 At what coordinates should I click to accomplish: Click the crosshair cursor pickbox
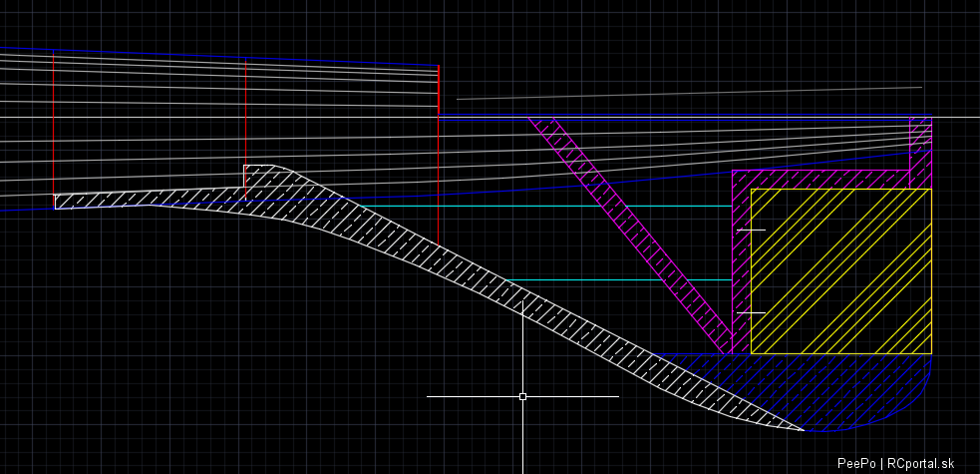coord(522,396)
